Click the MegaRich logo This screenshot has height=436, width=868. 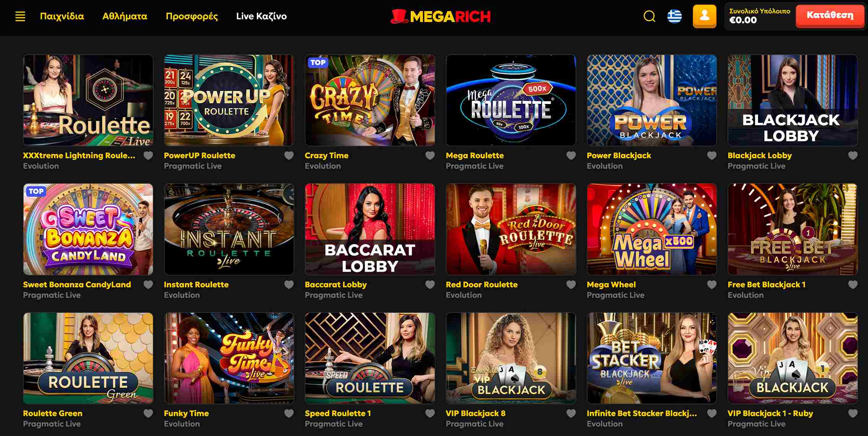440,16
